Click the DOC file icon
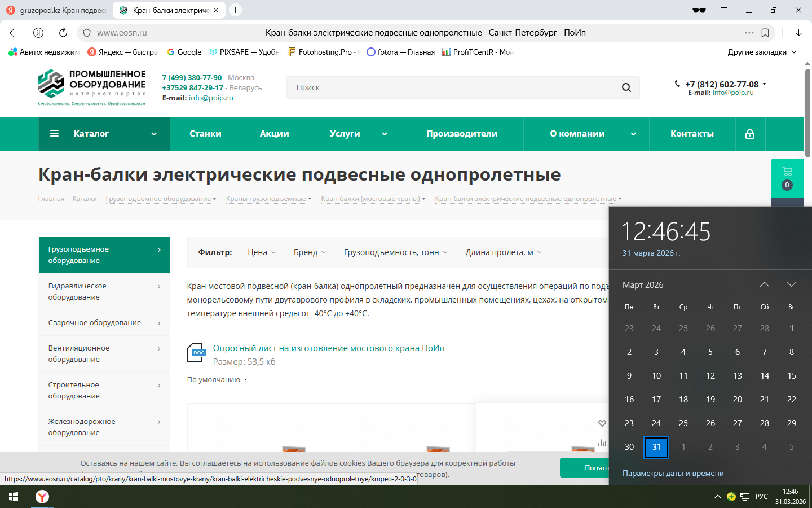The image size is (812, 508). 196,353
